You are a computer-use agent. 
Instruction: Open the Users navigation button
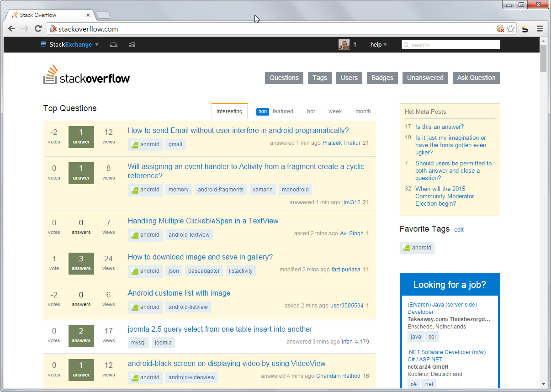point(349,78)
